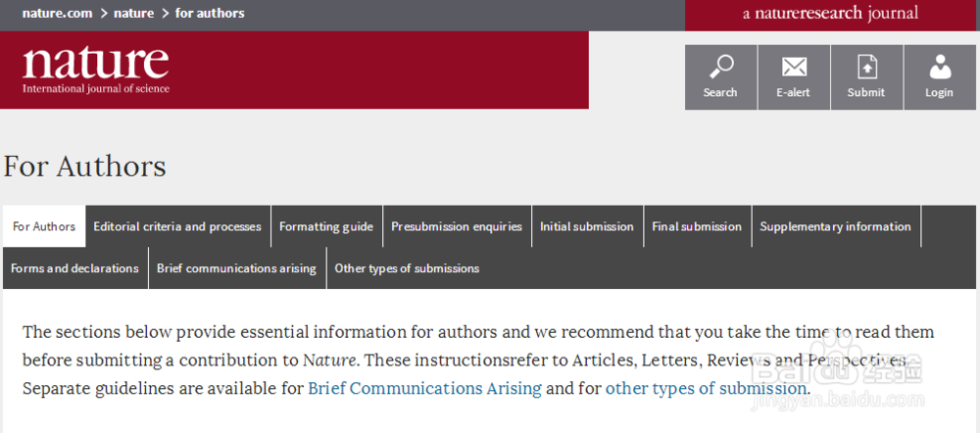Screen dimensions: 980x433
Task: Follow the Brief Communications Arising text link
Action: click(x=425, y=388)
